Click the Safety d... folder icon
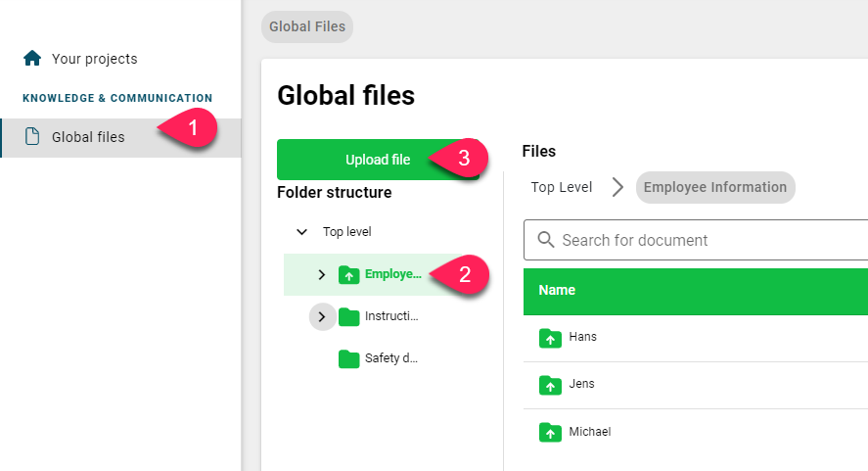Image resolution: width=868 pixels, height=471 pixels. (348, 359)
